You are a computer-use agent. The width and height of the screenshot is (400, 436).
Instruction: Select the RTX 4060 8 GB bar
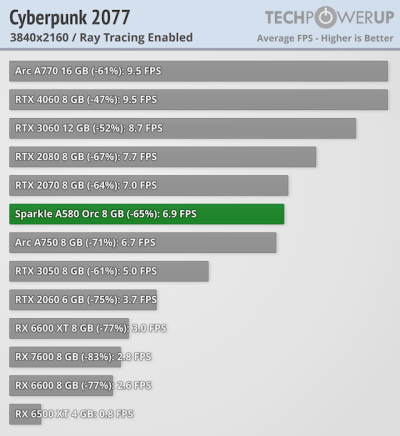(198, 100)
